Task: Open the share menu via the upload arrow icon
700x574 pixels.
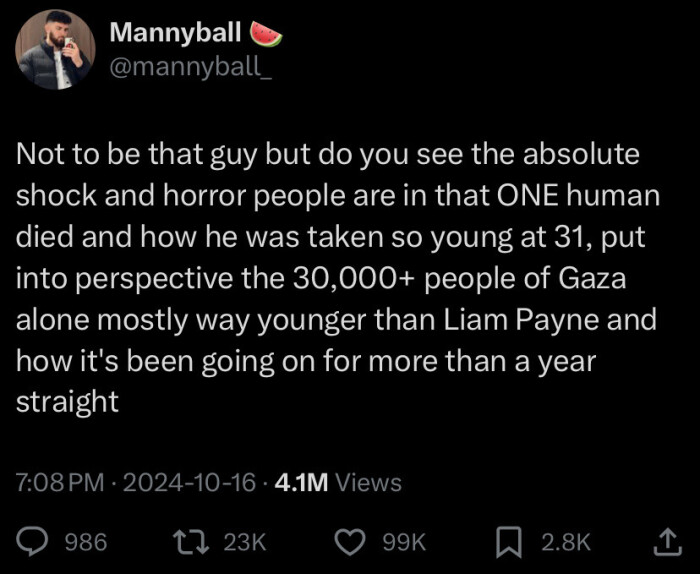Action: [x=664, y=541]
